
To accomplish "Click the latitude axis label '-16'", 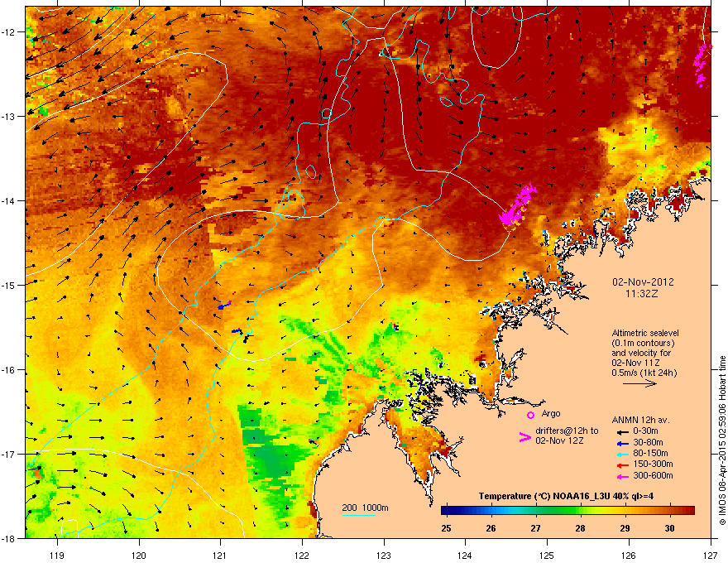I will pos(8,370).
